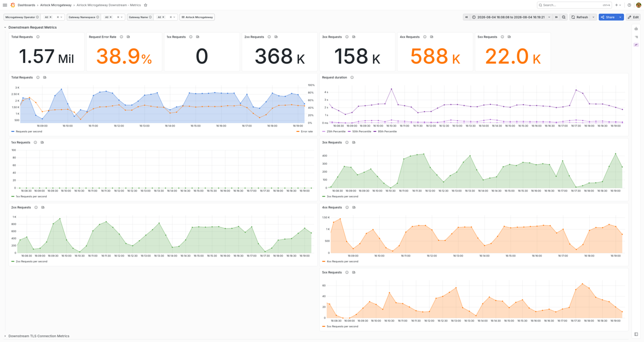Shift time range forward with double-right arrows
The image size is (644, 342).
(556, 17)
